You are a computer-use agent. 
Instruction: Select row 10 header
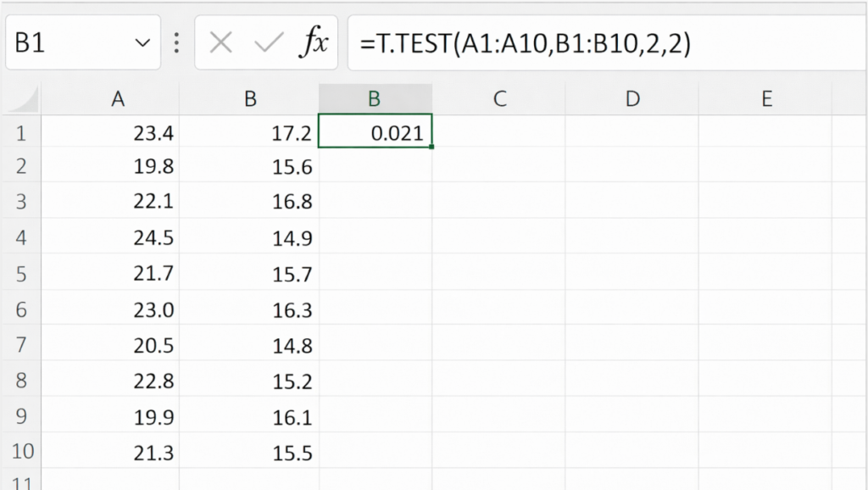click(x=21, y=454)
